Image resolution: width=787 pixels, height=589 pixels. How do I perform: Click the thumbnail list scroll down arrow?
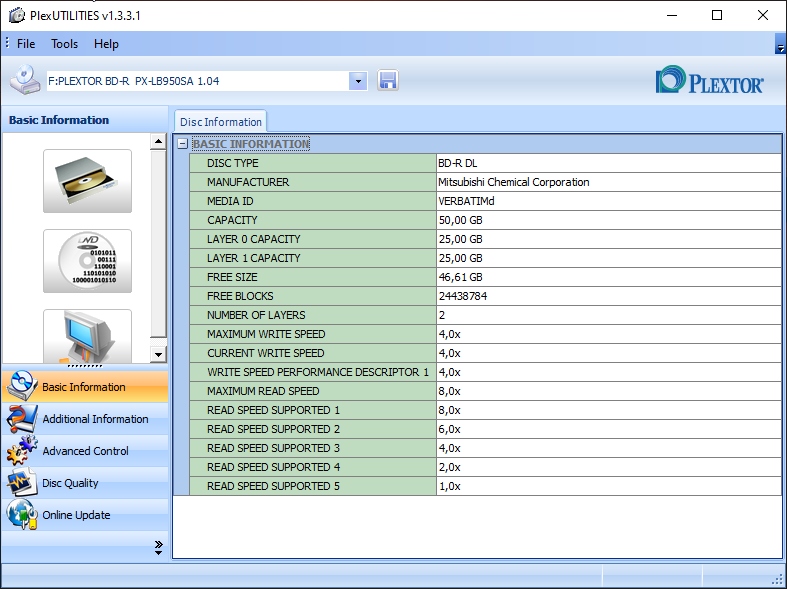click(x=158, y=355)
